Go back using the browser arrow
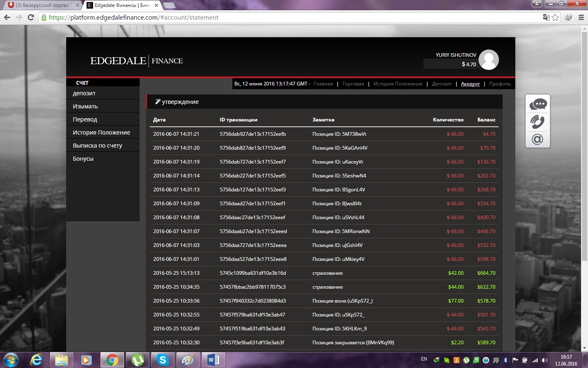The width and height of the screenshot is (588, 368). click(x=7, y=17)
